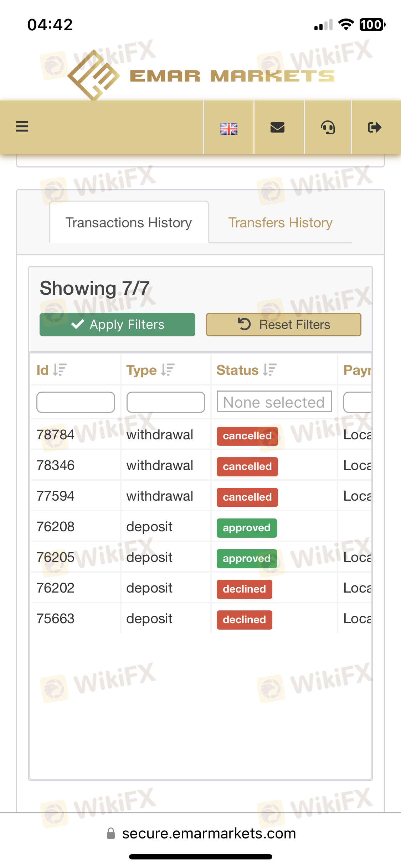Open support headset icon
The height and width of the screenshot is (868, 401).
click(x=328, y=127)
